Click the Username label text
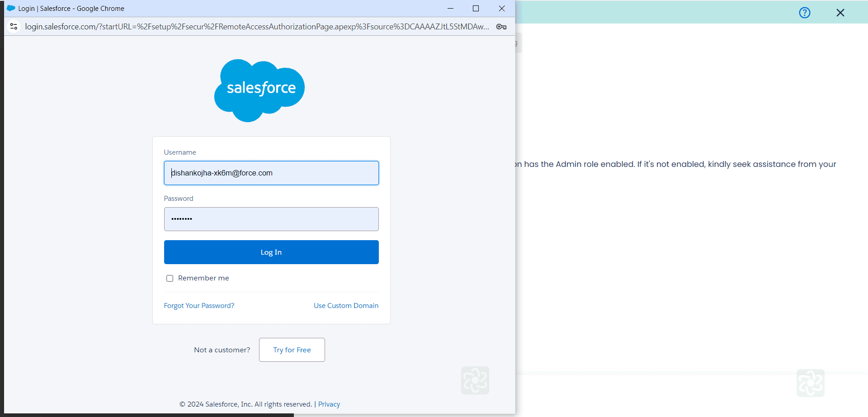Image resolution: width=868 pixels, height=417 pixels. pyautogui.click(x=180, y=152)
